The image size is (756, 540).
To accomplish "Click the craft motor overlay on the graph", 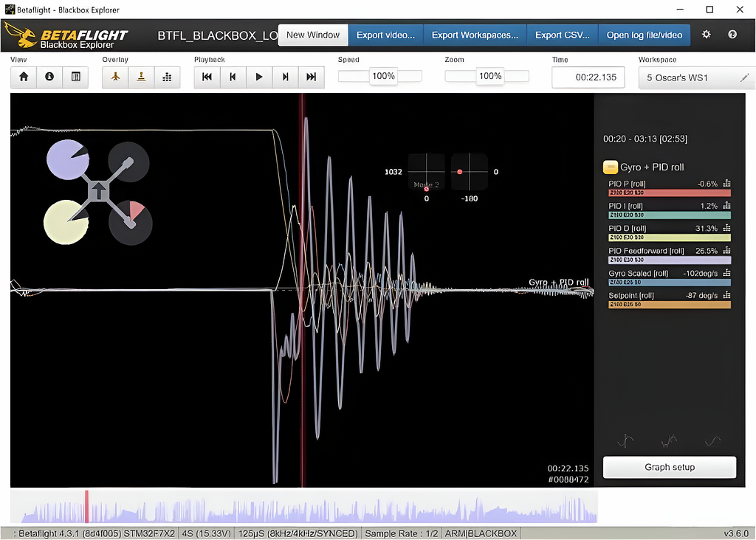I will tap(98, 193).
